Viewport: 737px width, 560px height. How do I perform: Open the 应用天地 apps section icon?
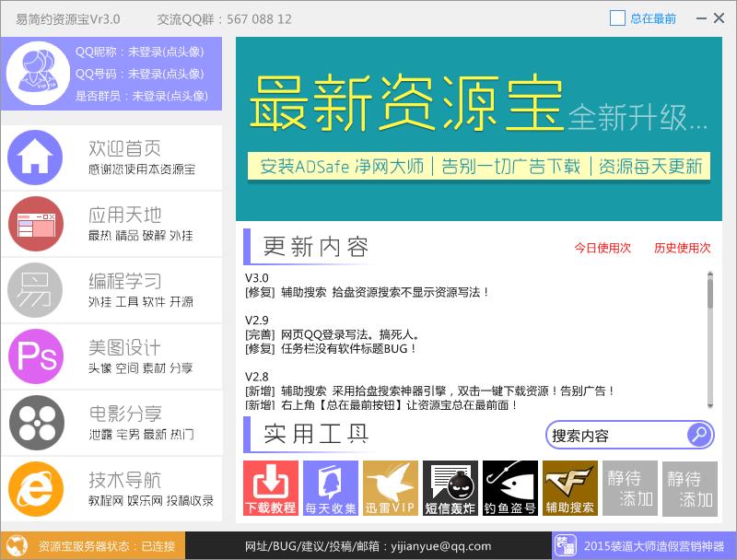point(35,224)
